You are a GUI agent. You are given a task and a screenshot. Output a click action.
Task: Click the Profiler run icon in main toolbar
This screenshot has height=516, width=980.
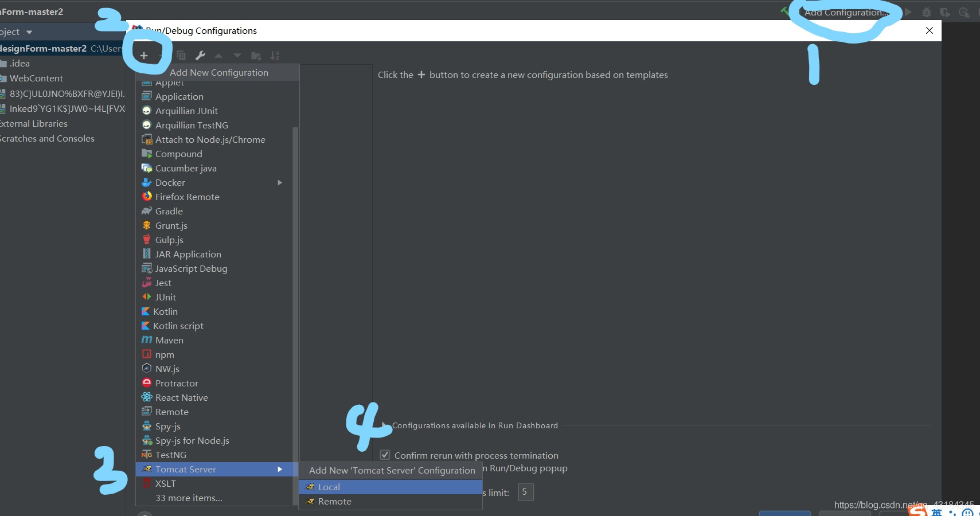(x=964, y=12)
